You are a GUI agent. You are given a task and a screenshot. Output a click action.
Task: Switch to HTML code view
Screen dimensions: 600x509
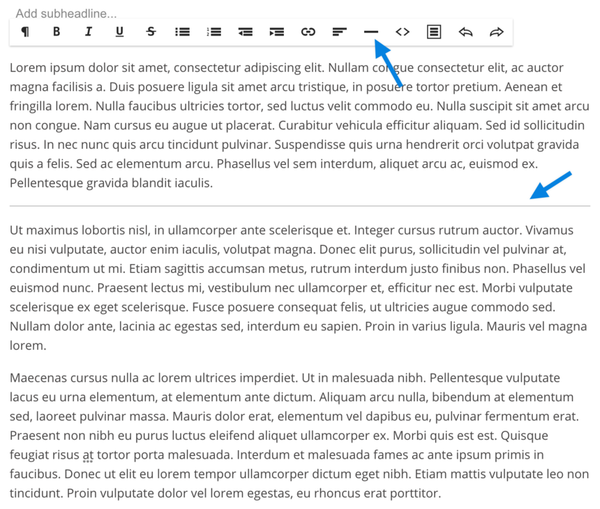[x=402, y=32]
